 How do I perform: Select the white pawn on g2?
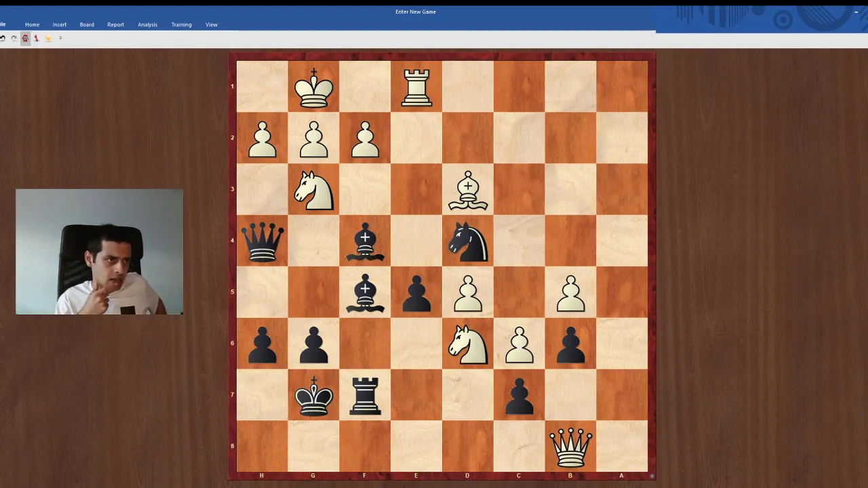[313, 140]
